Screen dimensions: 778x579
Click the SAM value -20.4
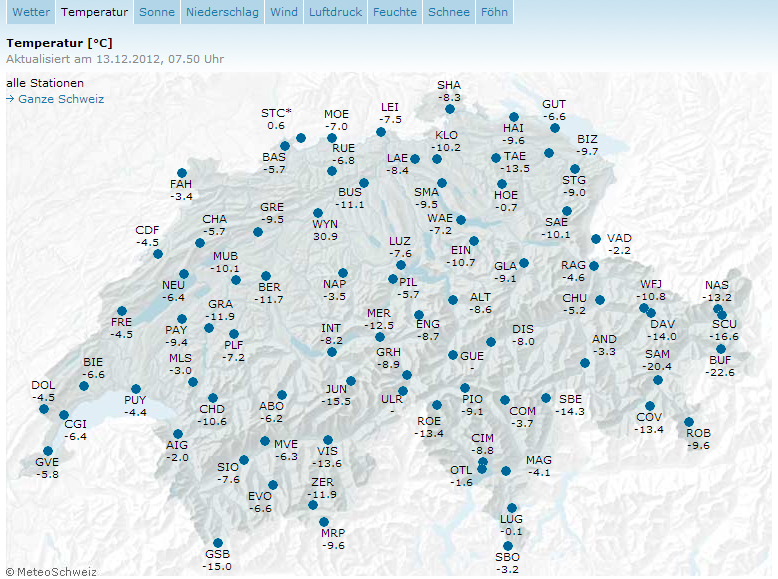(x=656, y=367)
